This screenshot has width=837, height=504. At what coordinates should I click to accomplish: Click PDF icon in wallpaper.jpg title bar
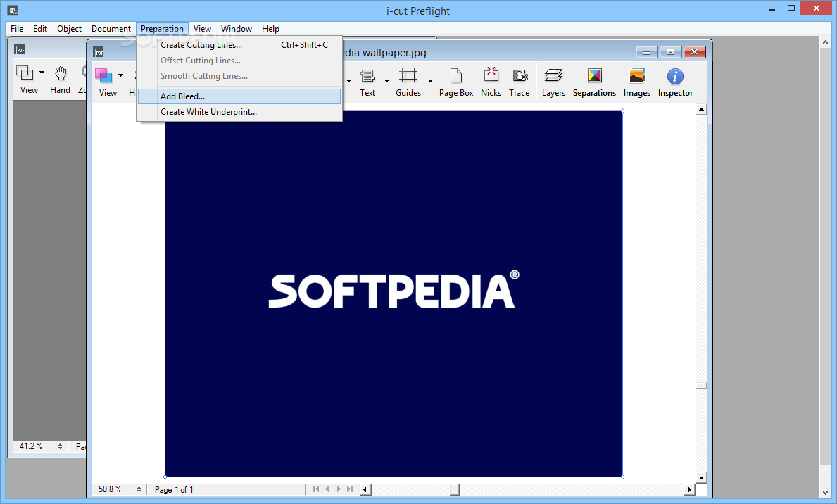99,52
